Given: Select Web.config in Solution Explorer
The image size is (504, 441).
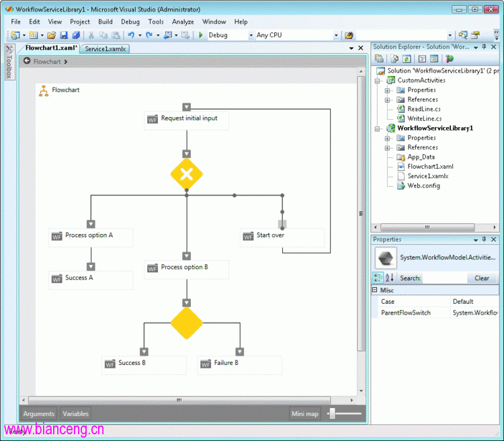Looking at the screenshot, I should pos(423,186).
